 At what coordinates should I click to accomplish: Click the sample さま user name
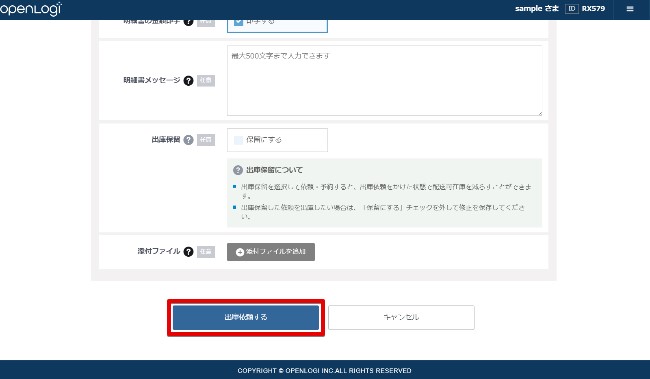coord(537,9)
